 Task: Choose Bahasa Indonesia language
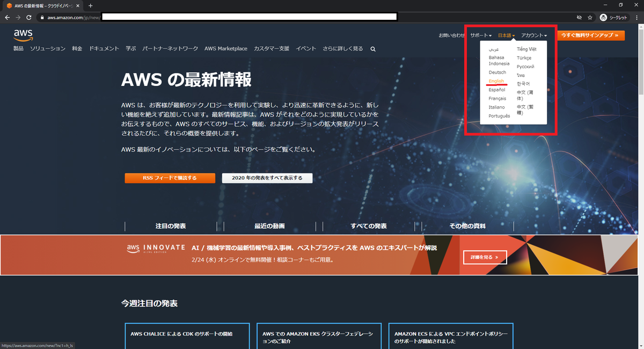tap(499, 61)
